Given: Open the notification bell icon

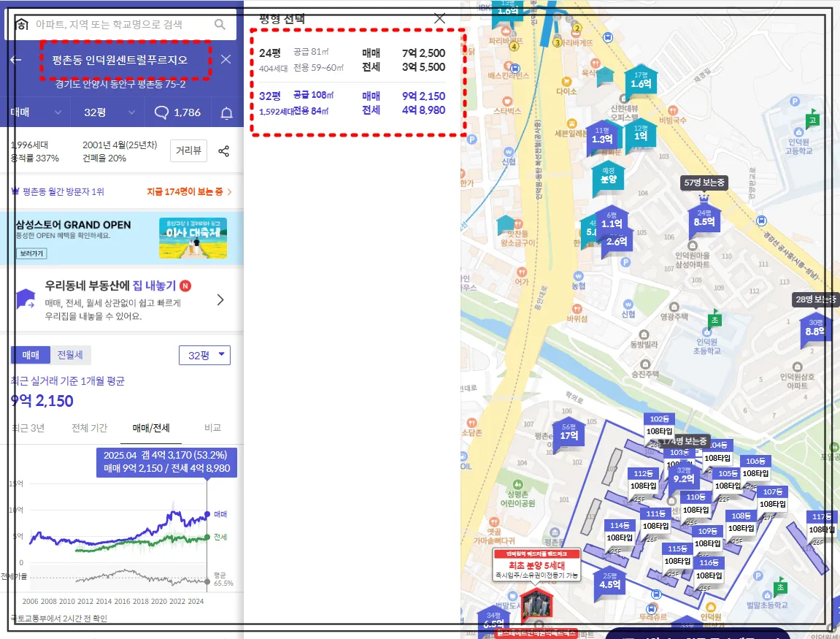Looking at the screenshot, I should (227, 112).
